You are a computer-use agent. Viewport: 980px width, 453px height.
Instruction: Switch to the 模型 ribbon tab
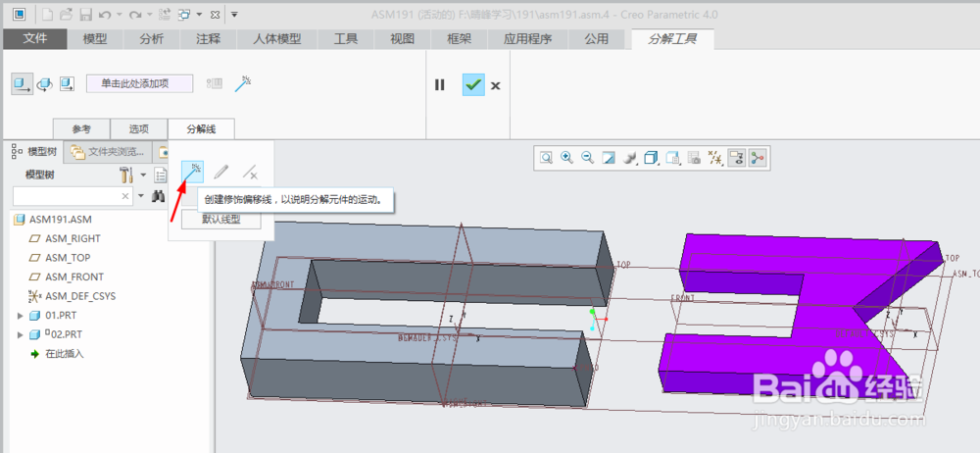tap(95, 39)
